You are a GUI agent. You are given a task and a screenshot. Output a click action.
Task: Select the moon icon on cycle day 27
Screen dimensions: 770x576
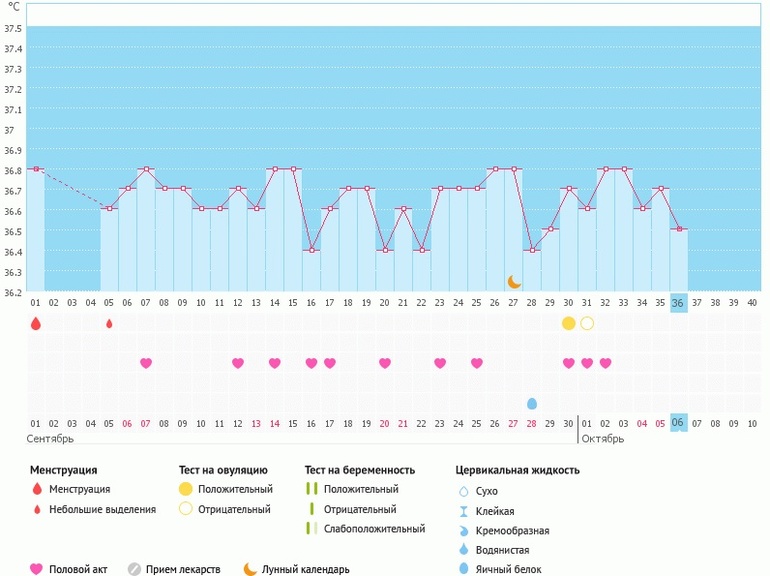[x=514, y=282]
